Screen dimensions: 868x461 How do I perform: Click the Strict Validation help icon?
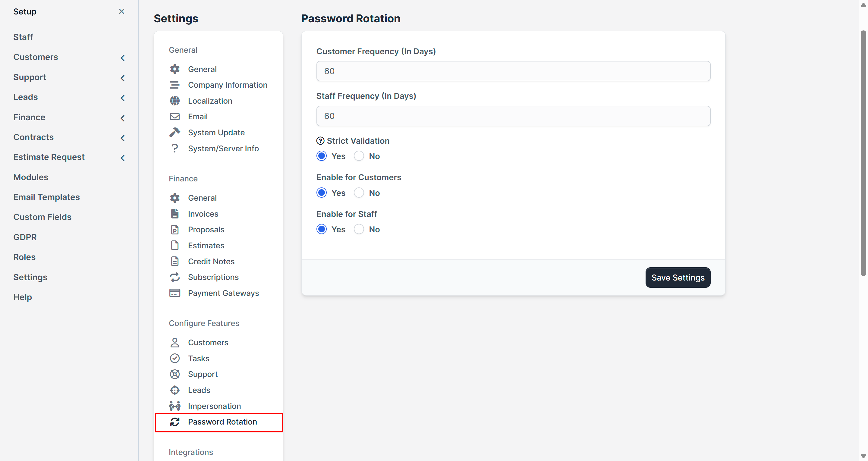click(320, 141)
